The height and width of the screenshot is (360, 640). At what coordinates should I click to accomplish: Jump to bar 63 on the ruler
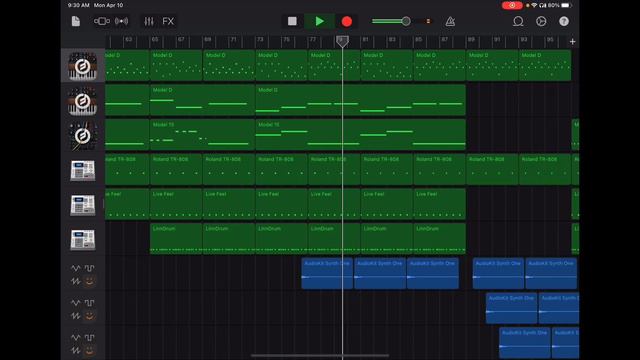pos(129,40)
